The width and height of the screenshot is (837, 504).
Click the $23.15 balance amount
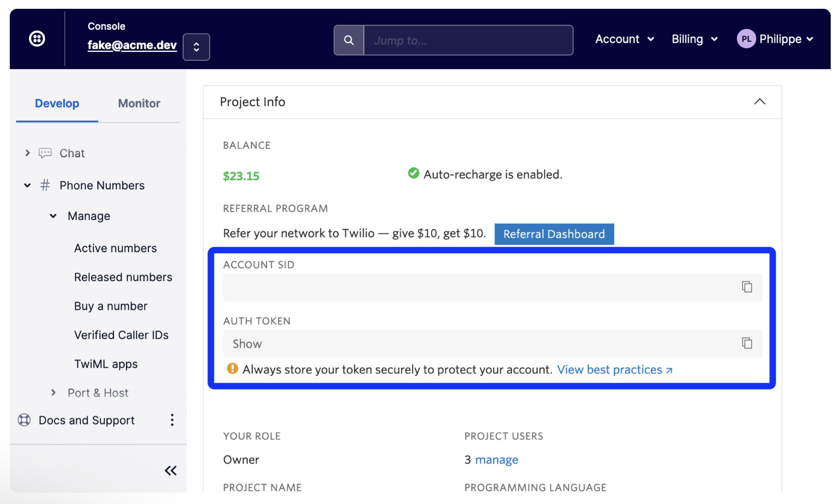click(x=241, y=176)
